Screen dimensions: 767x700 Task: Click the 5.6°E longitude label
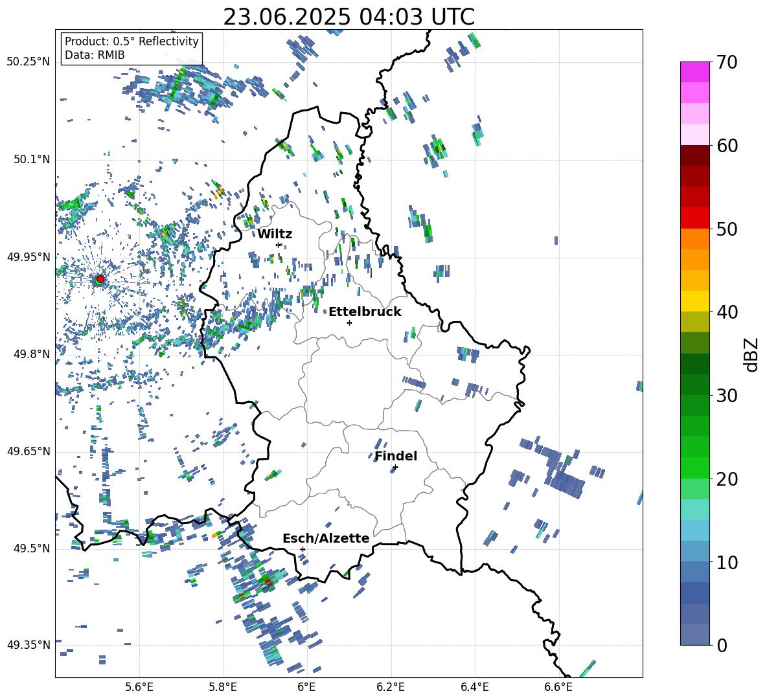(139, 687)
